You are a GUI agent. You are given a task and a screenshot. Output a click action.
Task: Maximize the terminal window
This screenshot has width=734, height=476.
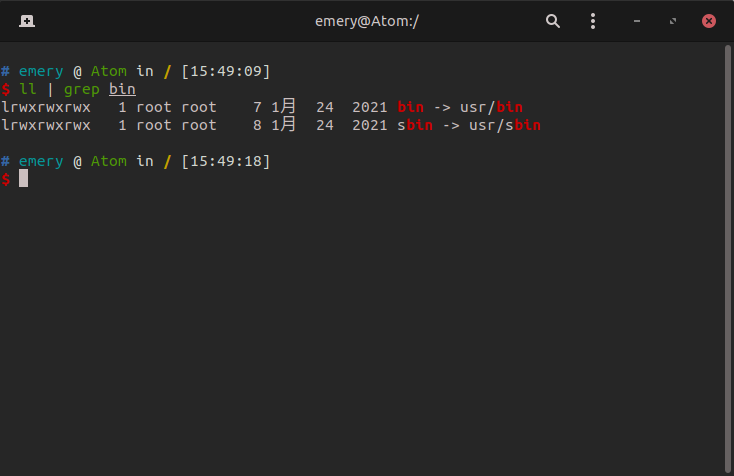click(673, 21)
